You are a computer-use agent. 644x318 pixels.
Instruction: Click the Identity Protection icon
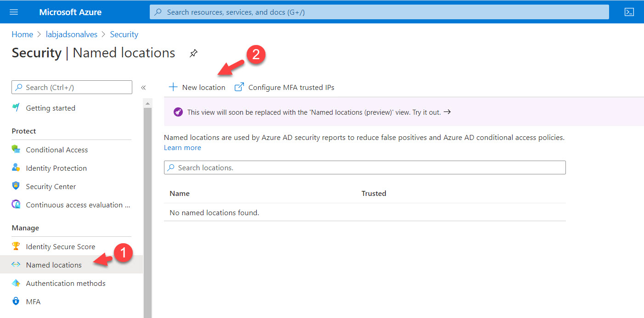[17, 168]
